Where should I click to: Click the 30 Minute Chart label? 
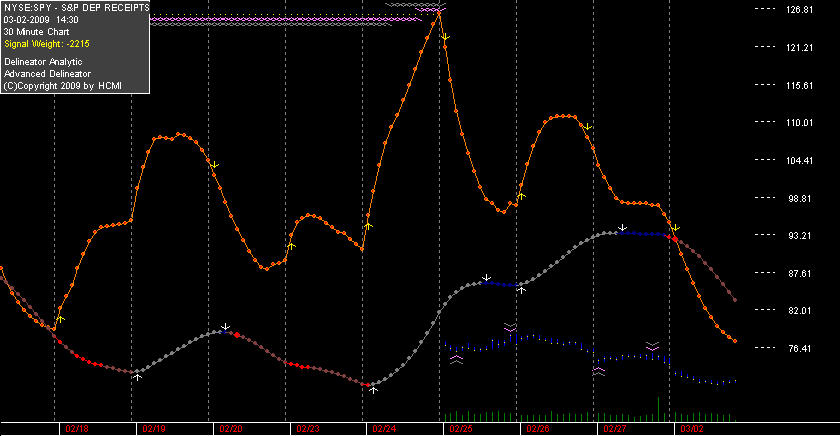pos(36,32)
